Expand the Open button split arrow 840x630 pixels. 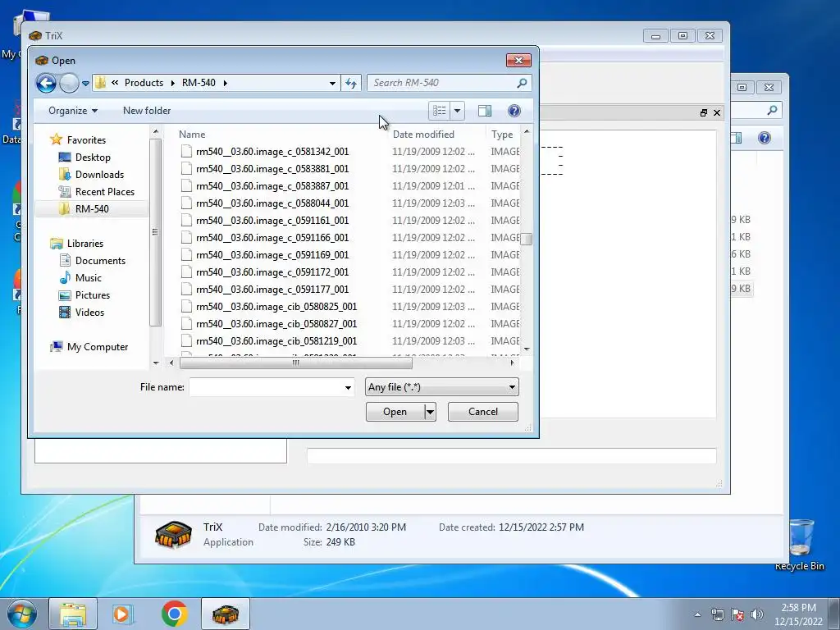coord(430,412)
